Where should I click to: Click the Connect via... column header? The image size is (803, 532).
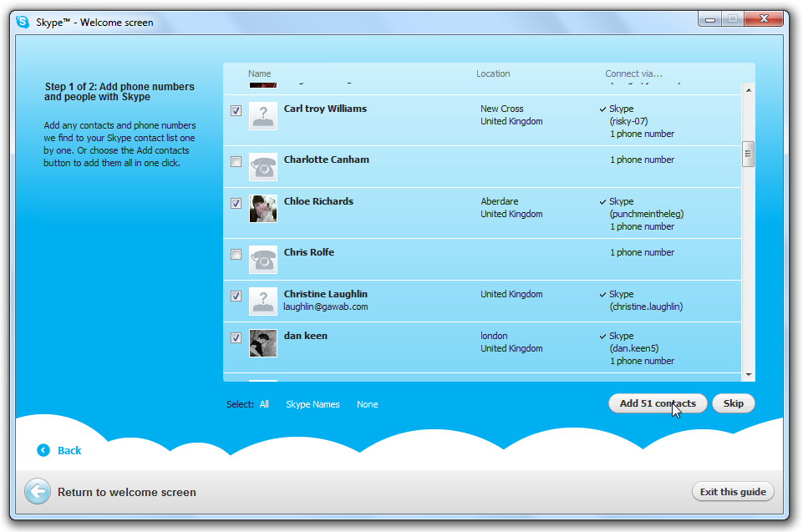tap(633, 73)
